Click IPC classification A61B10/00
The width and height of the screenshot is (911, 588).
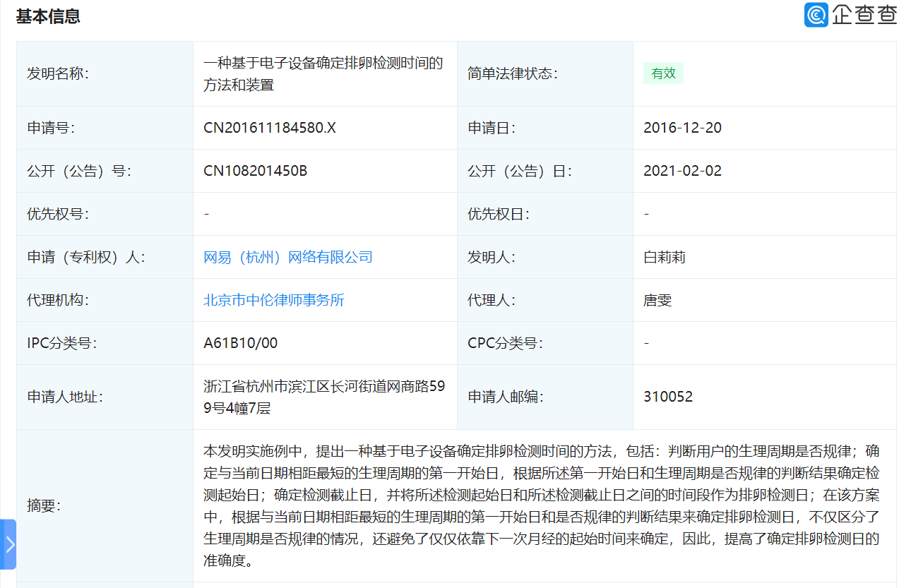[241, 343]
